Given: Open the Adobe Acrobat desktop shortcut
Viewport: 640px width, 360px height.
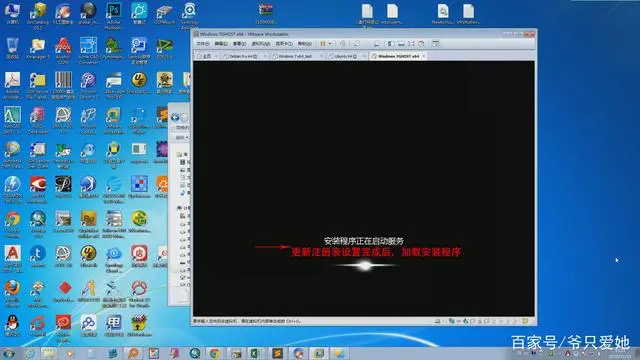Looking at the screenshot, I should pos(12,85).
